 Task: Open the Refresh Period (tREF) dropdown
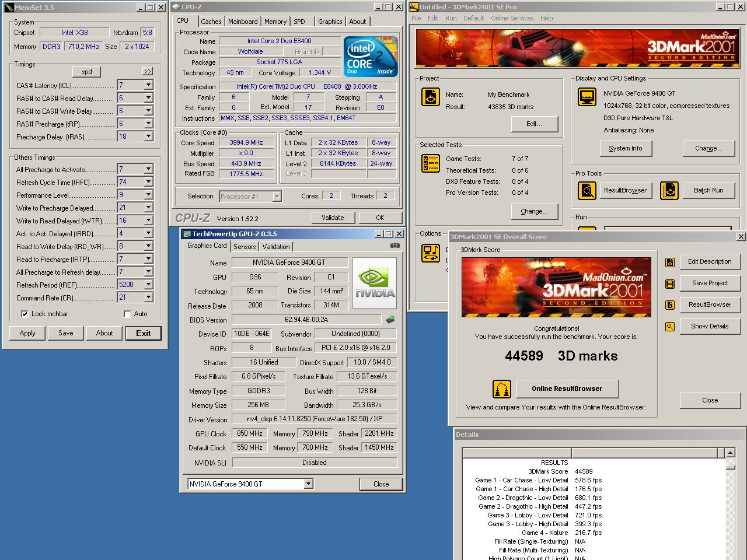click(148, 285)
